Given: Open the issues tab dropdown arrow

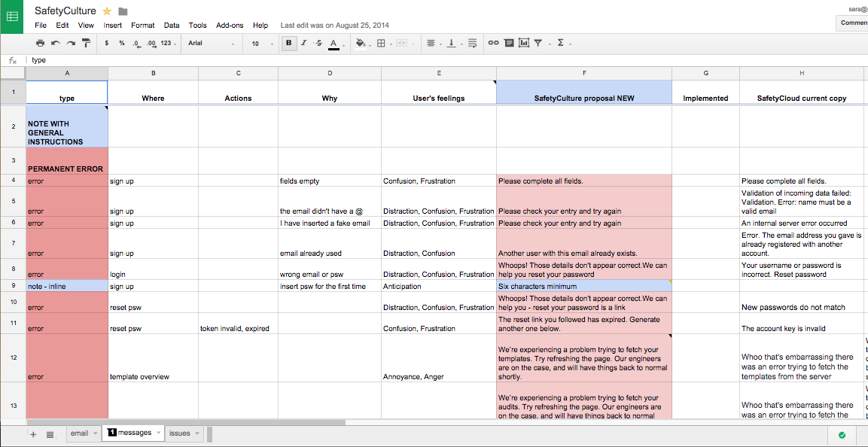Looking at the screenshot, I should (x=196, y=433).
